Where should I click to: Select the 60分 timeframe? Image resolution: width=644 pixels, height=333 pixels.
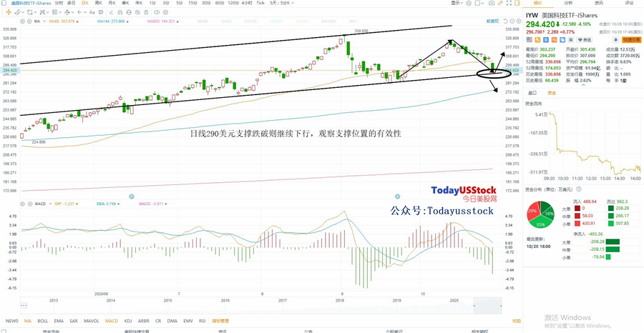pos(220,3)
